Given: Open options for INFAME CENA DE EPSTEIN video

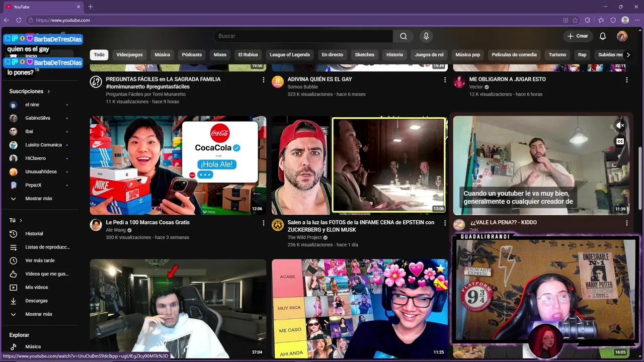Looking at the screenshot, I should coord(445,223).
